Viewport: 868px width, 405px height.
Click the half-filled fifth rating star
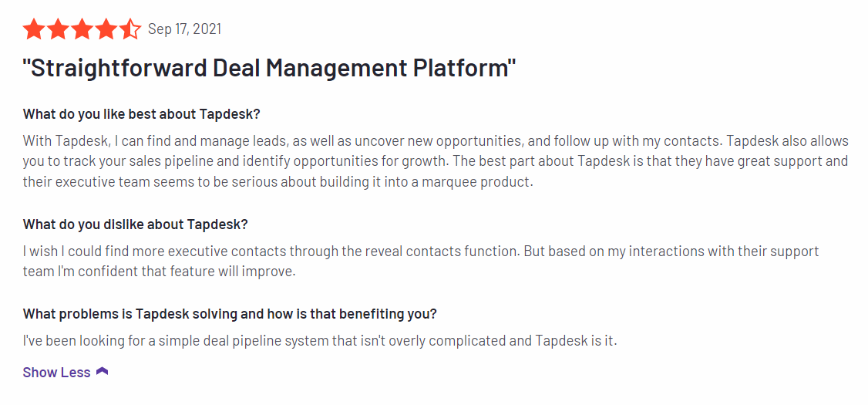point(130,29)
